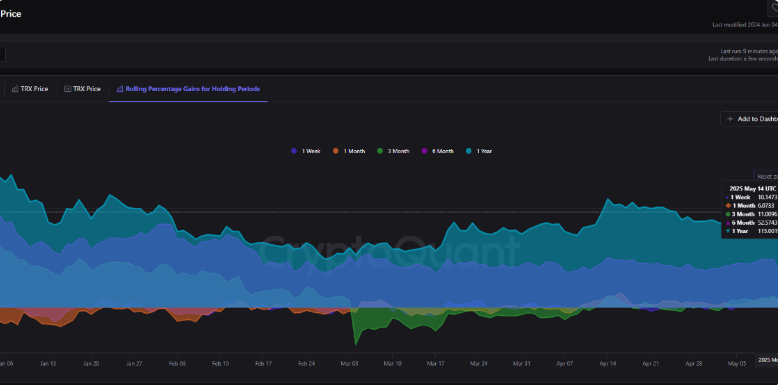Click the Last duration a few seconds text
This screenshot has width=778, height=385.
pyautogui.click(x=743, y=59)
